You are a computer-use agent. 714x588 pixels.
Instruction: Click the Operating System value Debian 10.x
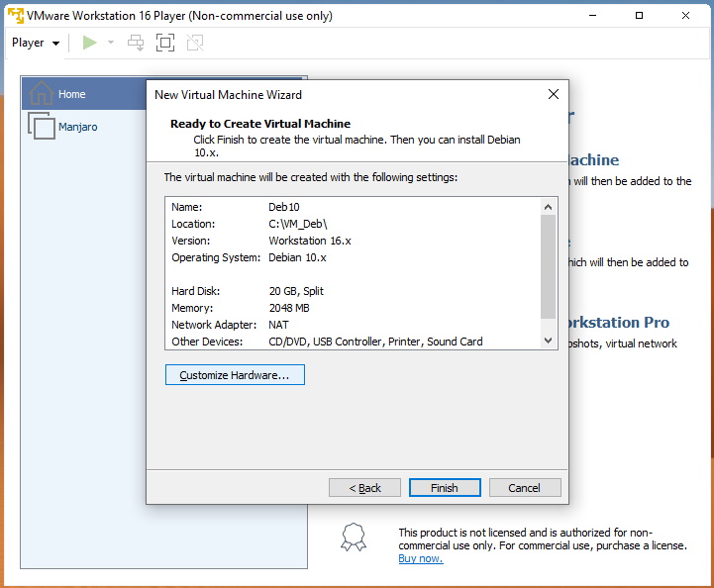tap(297, 257)
